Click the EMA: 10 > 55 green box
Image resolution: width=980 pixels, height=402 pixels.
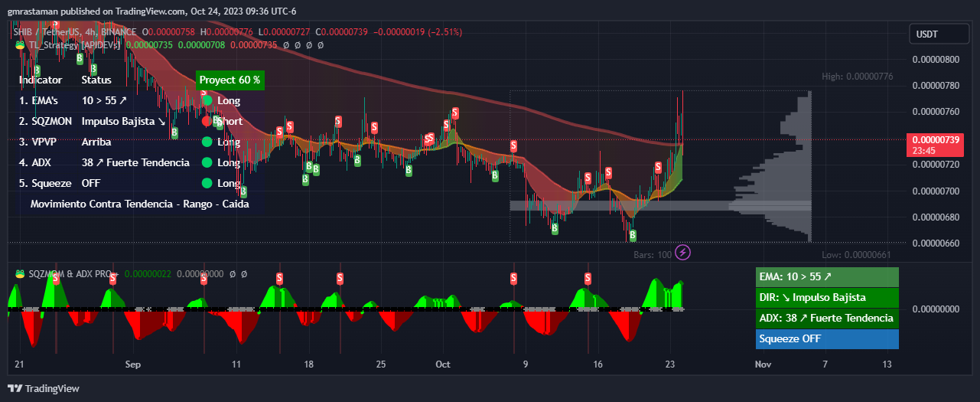(x=827, y=276)
